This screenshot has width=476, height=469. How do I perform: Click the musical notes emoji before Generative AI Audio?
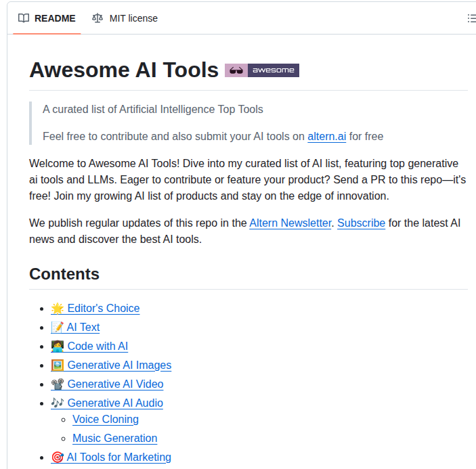click(58, 403)
